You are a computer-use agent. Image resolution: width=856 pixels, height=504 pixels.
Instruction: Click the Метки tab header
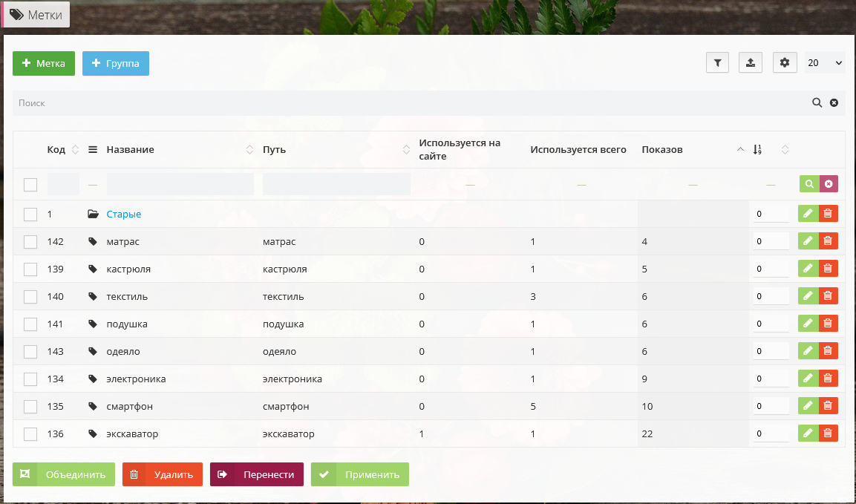(x=37, y=15)
